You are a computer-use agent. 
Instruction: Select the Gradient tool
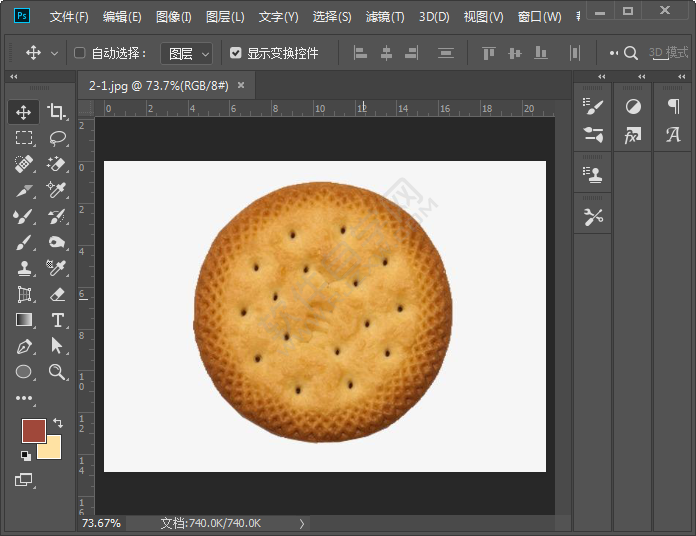coord(24,320)
